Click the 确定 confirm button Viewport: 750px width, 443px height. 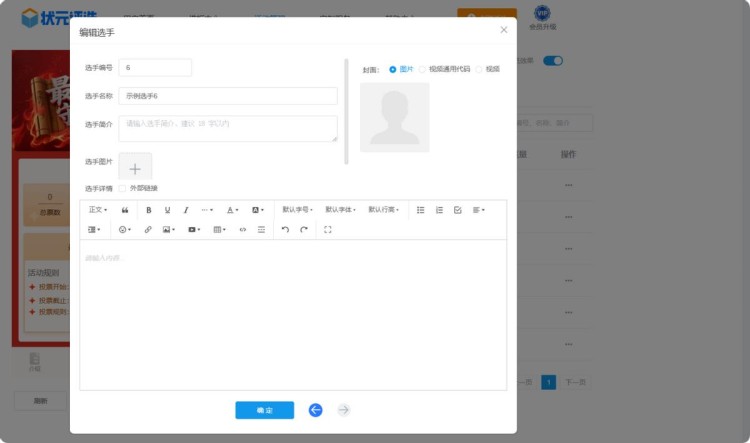coord(264,410)
